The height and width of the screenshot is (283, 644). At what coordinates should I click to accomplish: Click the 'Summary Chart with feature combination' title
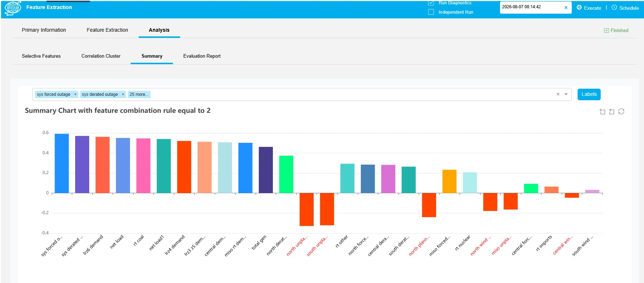click(x=117, y=111)
